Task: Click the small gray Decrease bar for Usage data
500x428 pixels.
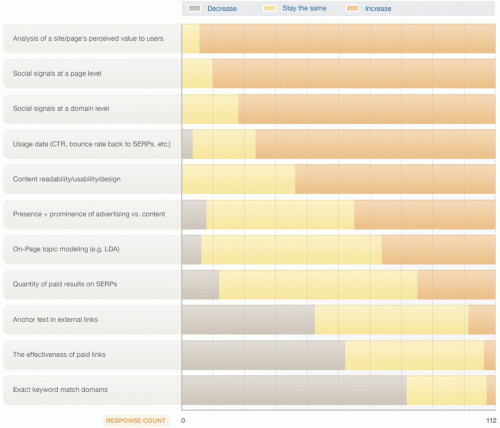Action: pyautogui.click(x=187, y=144)
